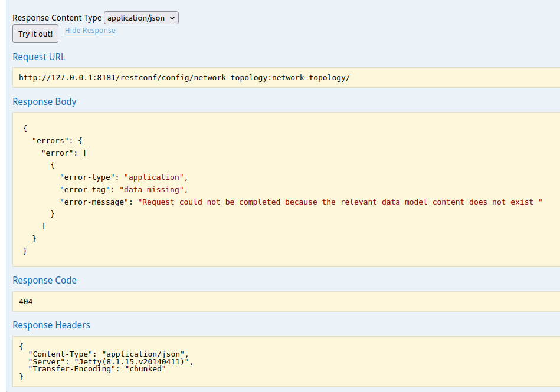Click the "Transfer-Encoding" chunked header line
The height and width of the screenshot is (392, 560).
click(97, 369)
